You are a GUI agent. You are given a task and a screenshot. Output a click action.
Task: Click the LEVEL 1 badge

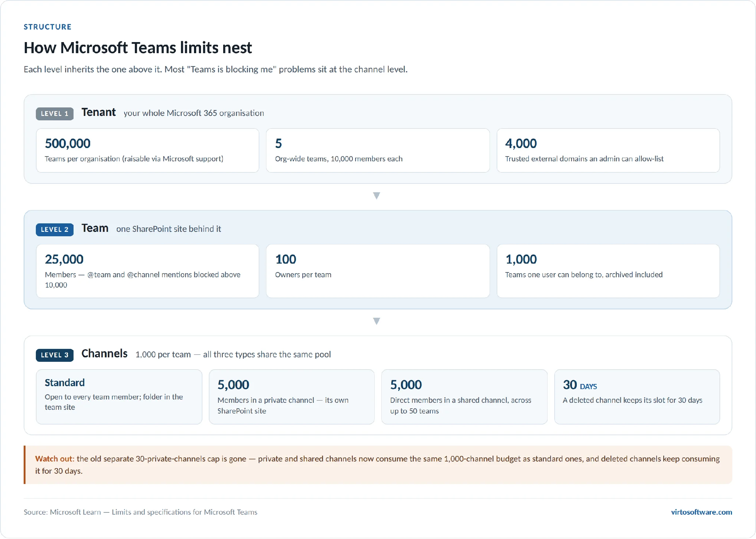click(x=55, y=114)
